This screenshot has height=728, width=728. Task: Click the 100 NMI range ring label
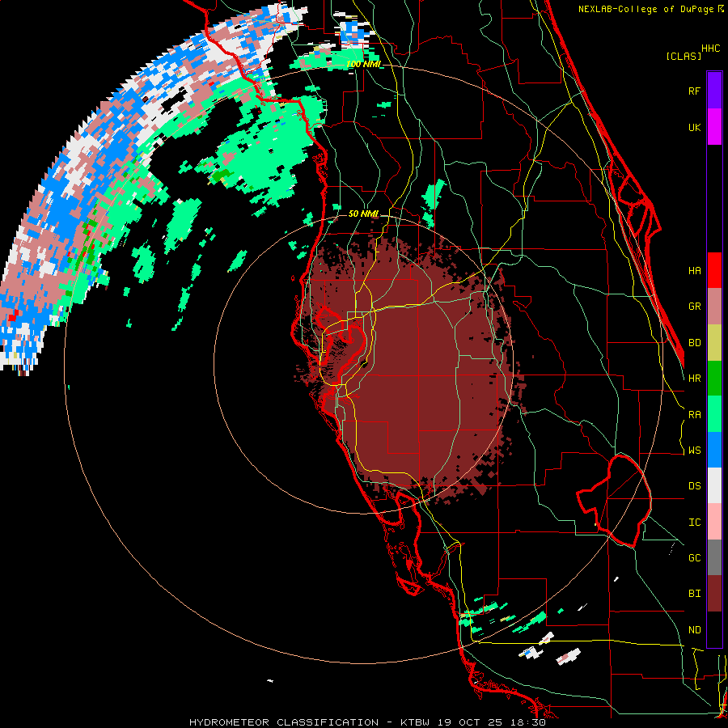point(363,64)
